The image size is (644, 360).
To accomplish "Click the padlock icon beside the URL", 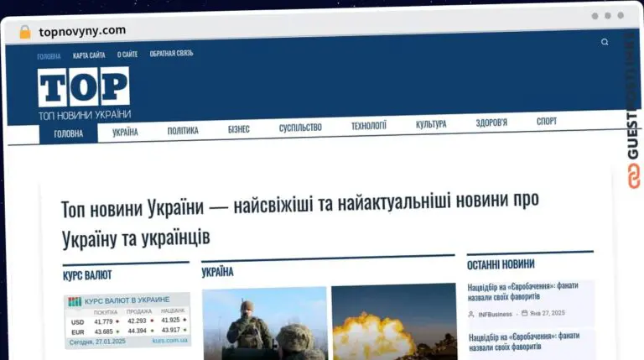I will tap(25, 32).
